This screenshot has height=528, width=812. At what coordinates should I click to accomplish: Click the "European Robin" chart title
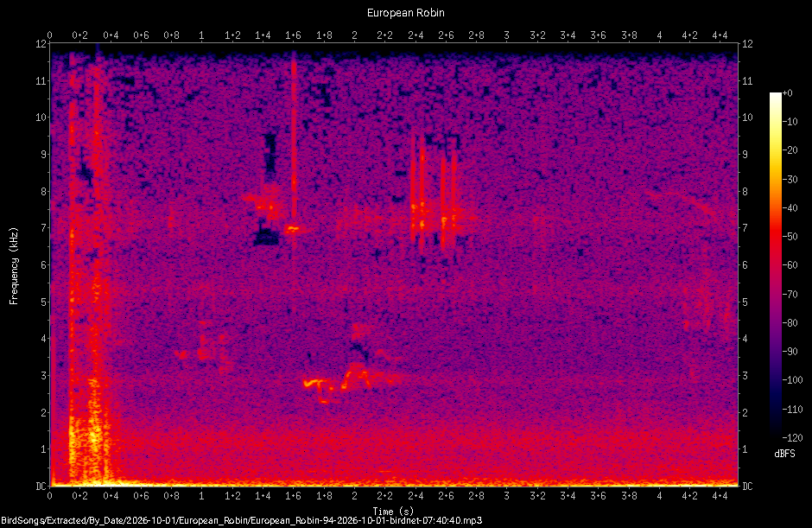click(x=405, y=12)
